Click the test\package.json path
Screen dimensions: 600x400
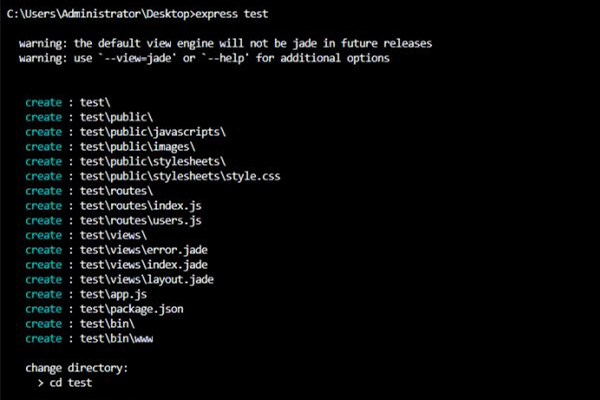coord(132,309)
